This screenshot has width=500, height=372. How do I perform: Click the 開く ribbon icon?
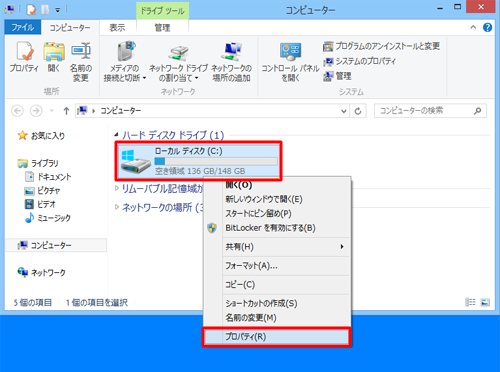tap(54, 57)
